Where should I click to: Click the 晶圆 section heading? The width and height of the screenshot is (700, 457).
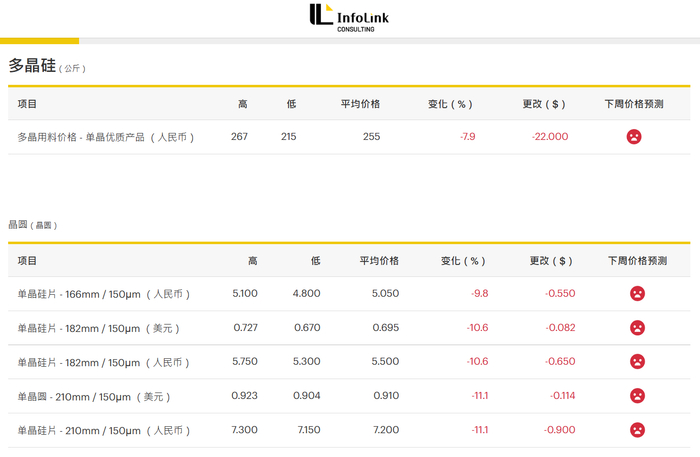tap(18, 225)
